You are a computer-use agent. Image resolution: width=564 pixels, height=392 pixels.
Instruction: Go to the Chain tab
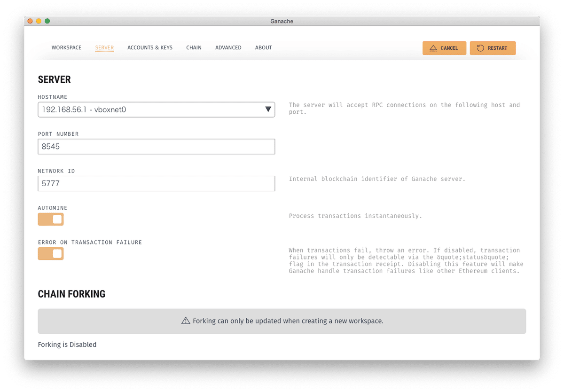(194, 47)
